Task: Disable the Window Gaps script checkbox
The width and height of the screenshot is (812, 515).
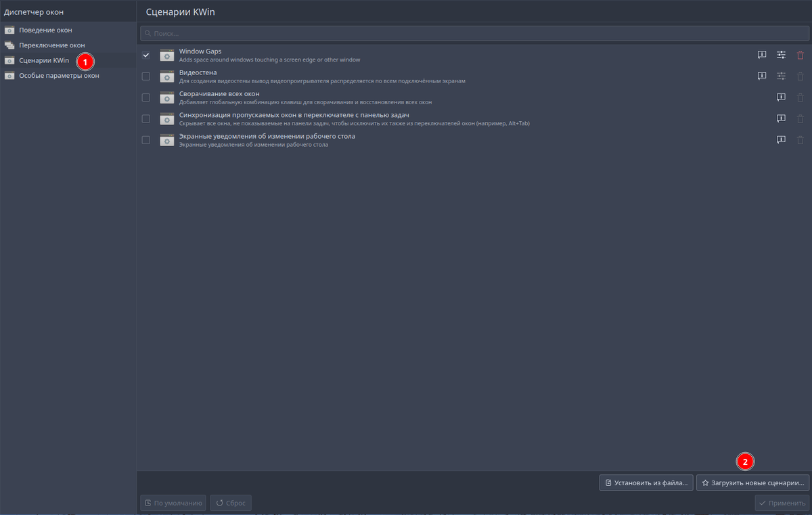Action: [x=146, y=55]
